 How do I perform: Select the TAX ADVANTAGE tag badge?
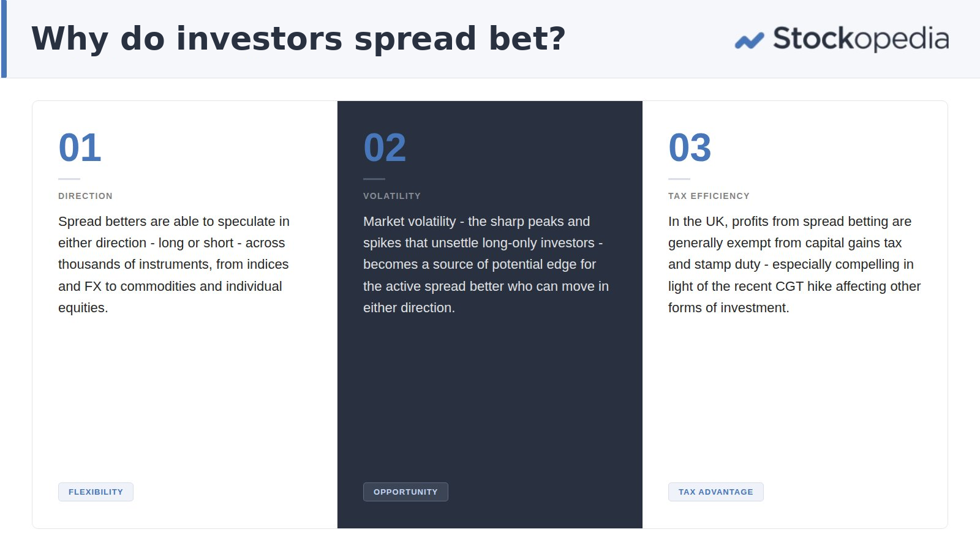(x=715, y=492)
